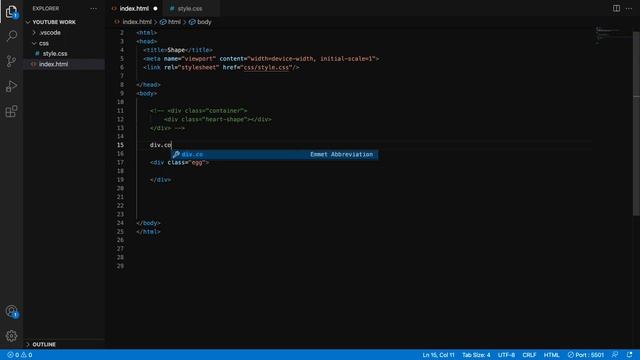Screen dimensions: 640x360
Task: Click the HTML file icon beside index.html tab
Action: (x=114, y=8)
